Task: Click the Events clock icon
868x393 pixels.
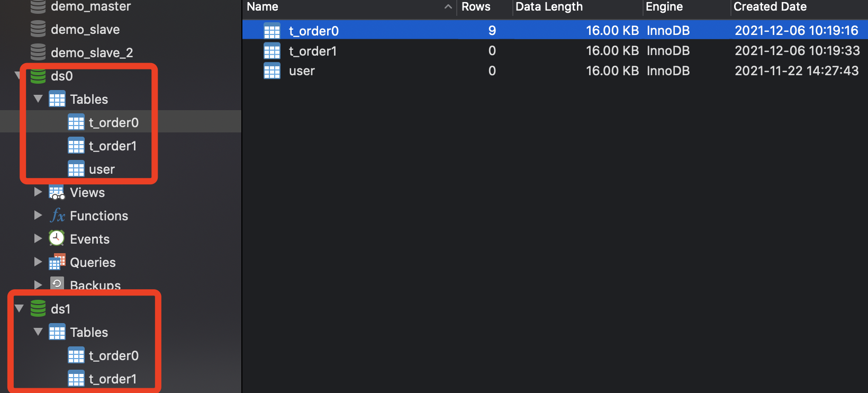Action: pos(57,238)
